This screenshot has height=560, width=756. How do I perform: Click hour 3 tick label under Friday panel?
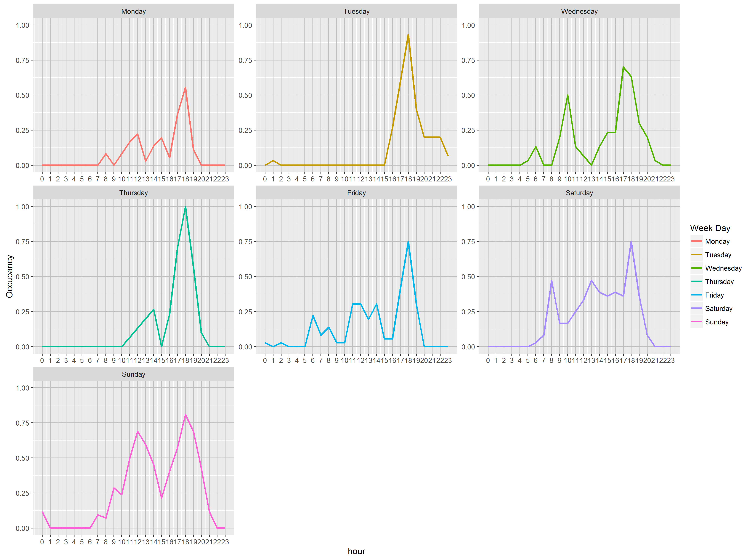[x=289, y=360]
